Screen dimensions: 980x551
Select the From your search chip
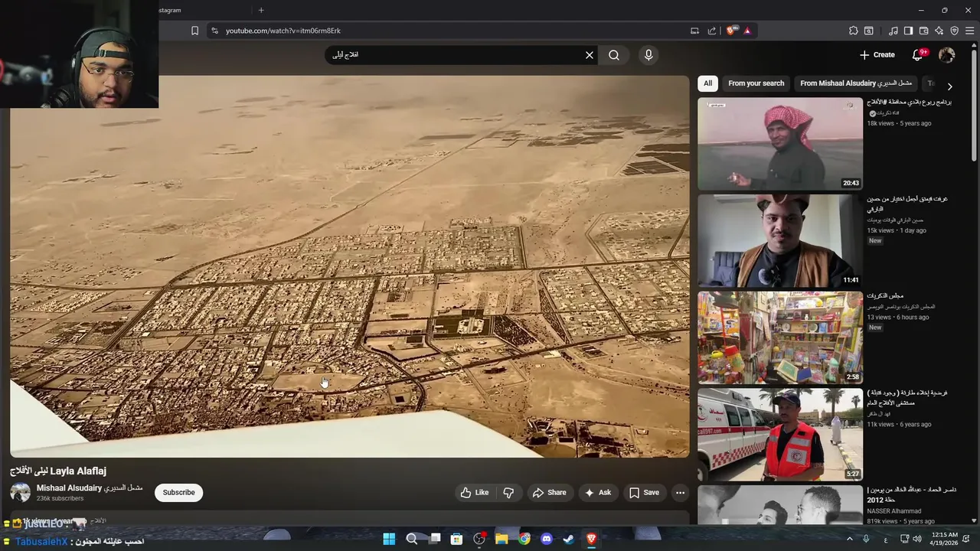[x=756, y=83]
